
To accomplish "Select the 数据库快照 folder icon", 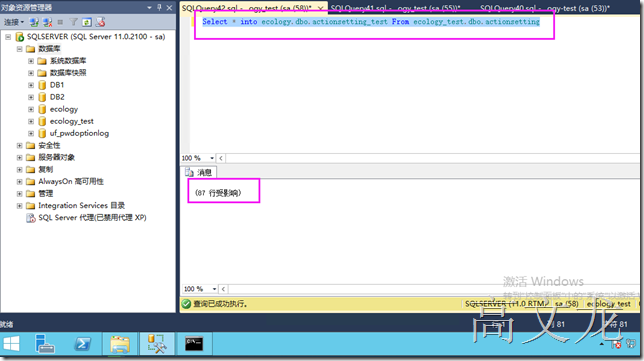I will 42,73.
